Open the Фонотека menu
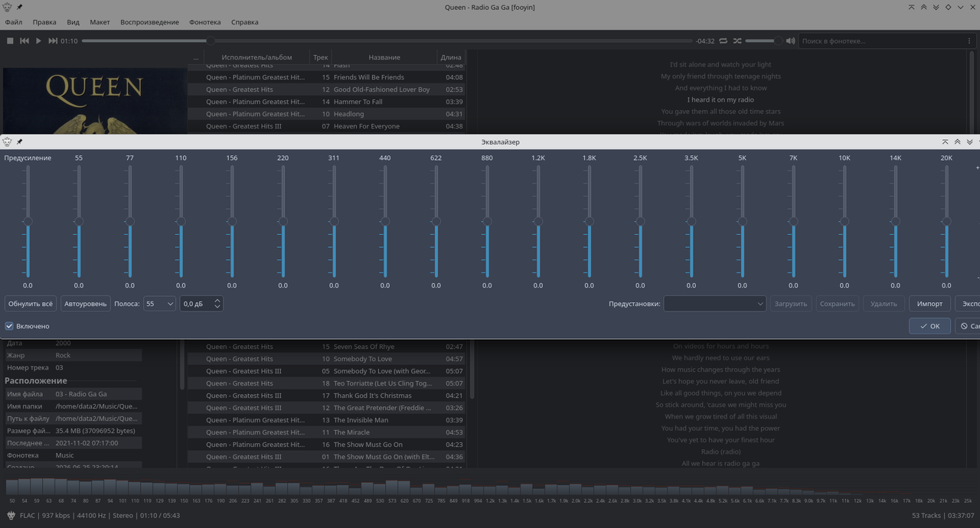980x528 pixels. click(x=205, y=22)
